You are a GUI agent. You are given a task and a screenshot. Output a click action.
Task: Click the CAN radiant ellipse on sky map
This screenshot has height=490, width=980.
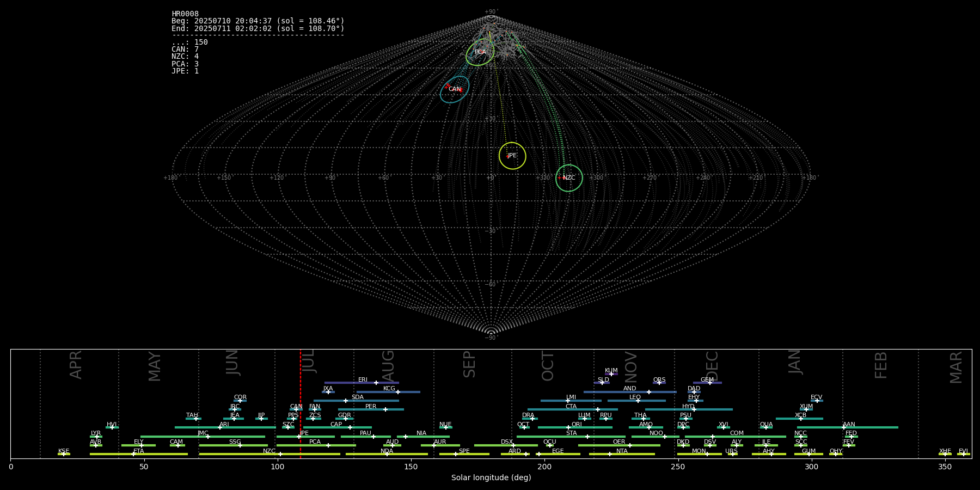[455, 89]
